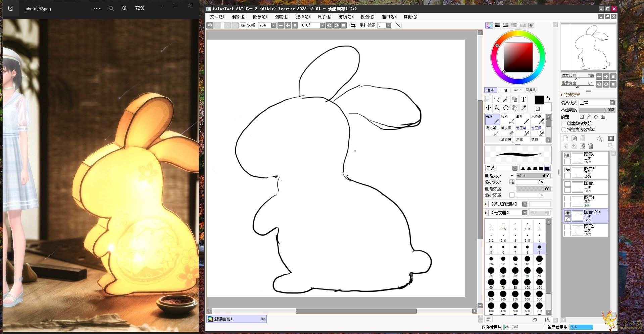The image size is (644, 334).
Task: Open the 文件(F) menu
Action: coord(217,17)
